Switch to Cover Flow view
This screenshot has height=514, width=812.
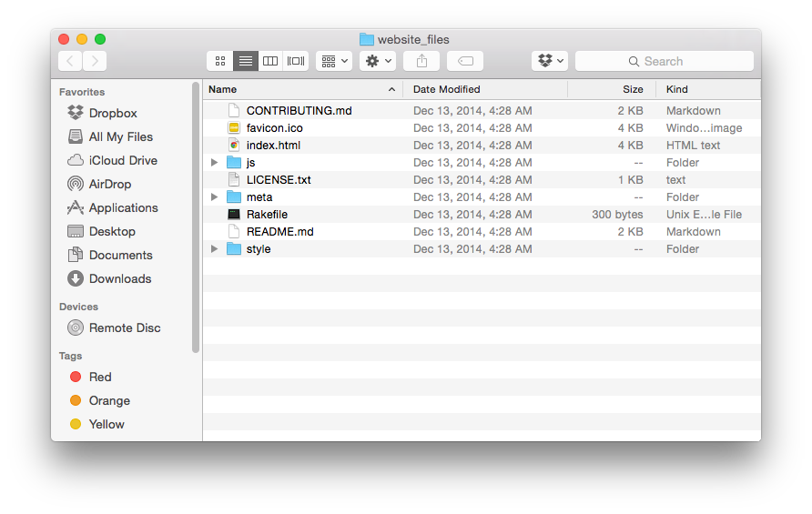tap(296, 61)
